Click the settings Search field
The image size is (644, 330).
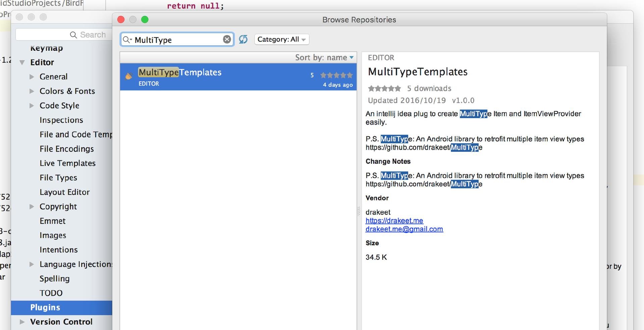click(64, 35)
